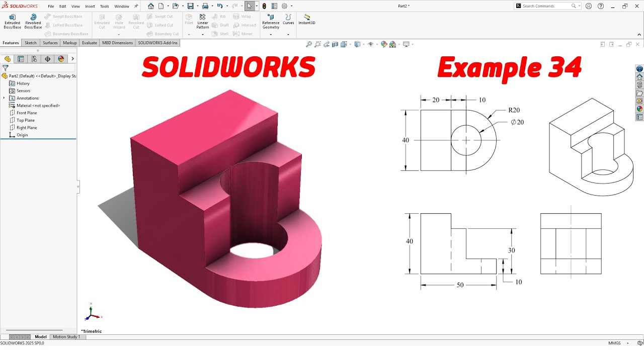Open View Settings monitor icon

point(406,44)
